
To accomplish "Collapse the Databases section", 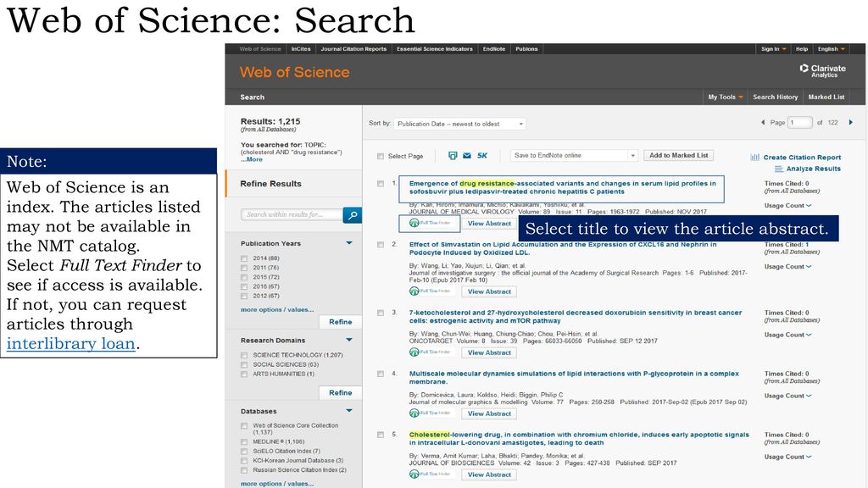I will click(349, 411).
